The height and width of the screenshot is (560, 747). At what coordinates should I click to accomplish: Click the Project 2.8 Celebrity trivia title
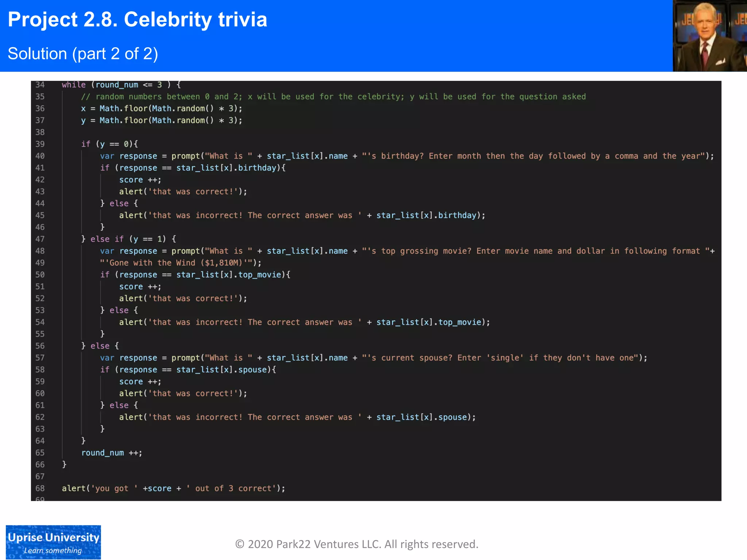(138, 20)
